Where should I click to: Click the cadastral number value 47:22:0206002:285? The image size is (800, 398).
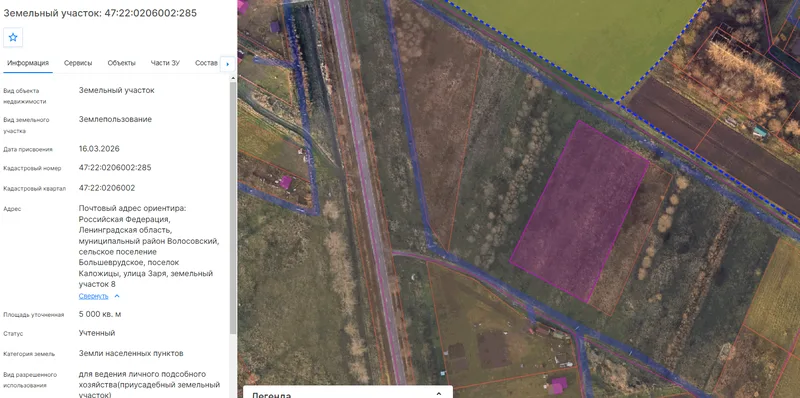pyautogui.click(x=115, y=167)
